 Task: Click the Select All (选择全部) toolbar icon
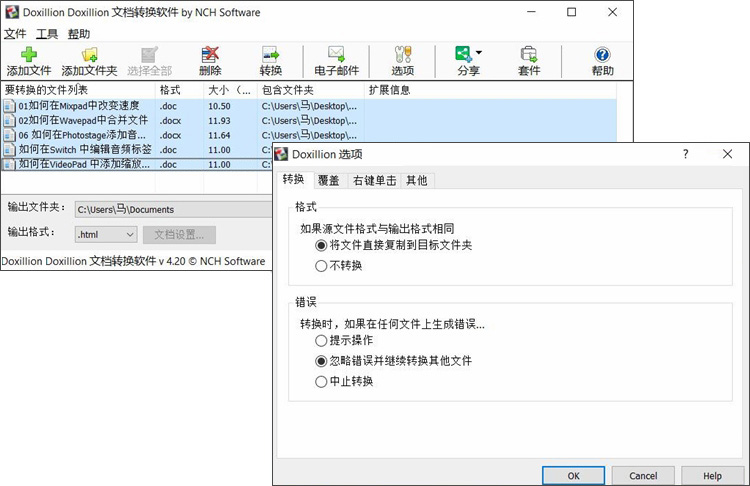(x=149, y=55)
